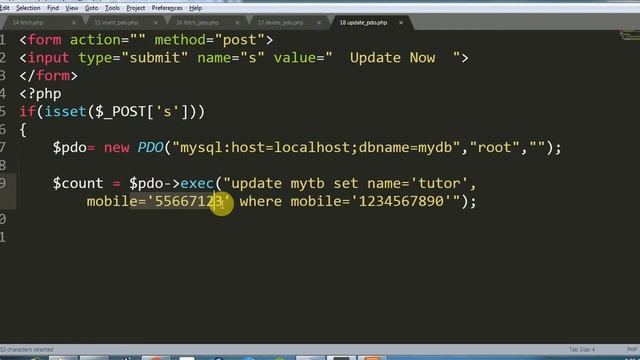Open the Selection menu

[x=28, y=8]
